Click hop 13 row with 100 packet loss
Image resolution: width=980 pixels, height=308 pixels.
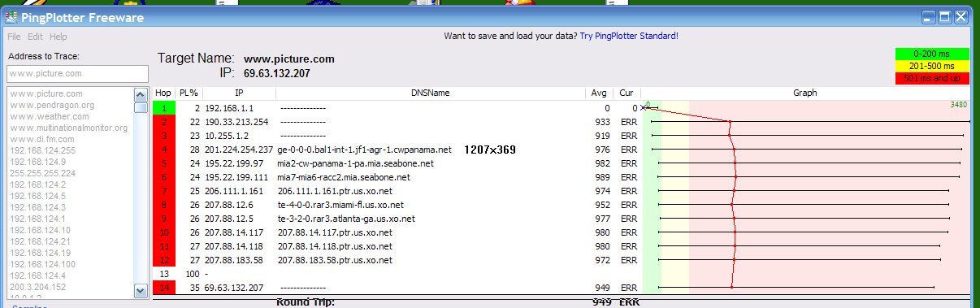tap(562, 274)
